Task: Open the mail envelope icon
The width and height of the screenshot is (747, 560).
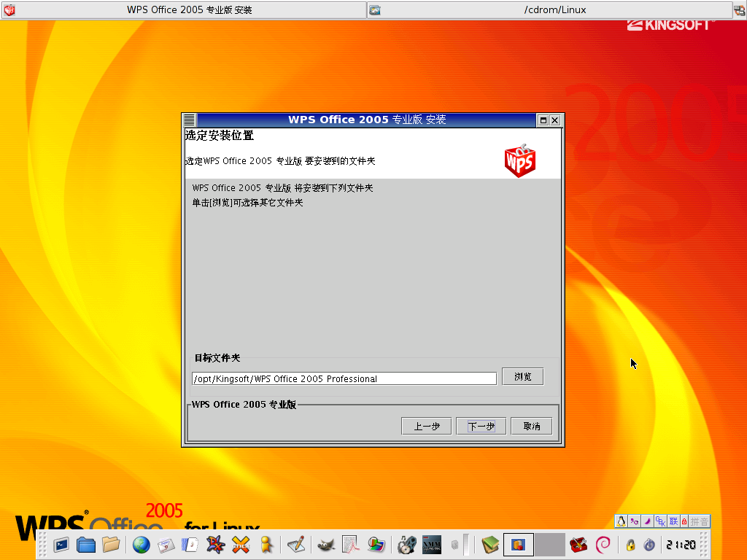Action: [166, 544]
